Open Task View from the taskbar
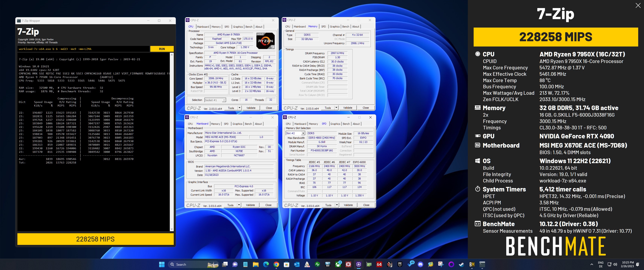 pos(225,264)
